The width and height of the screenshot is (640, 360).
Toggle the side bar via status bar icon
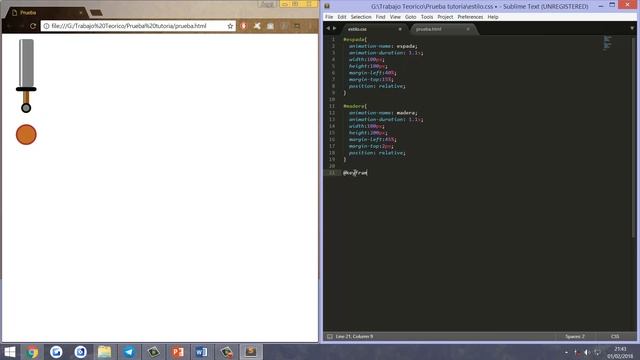329,336
